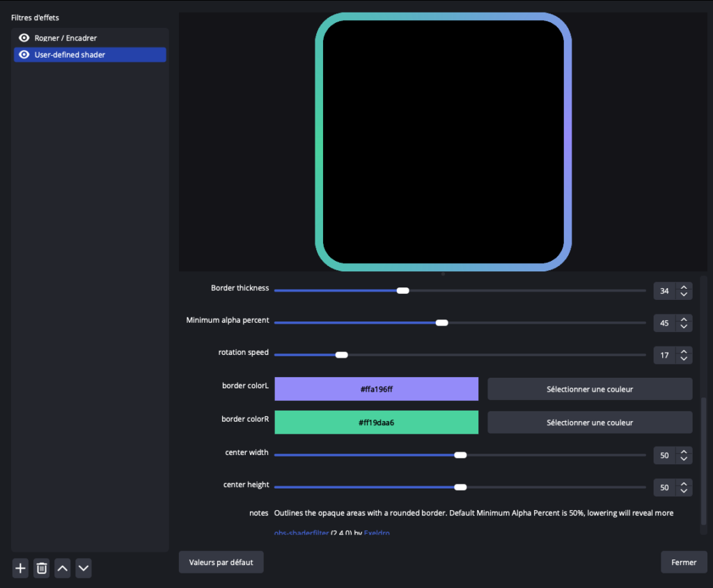Select the Rogner / Encadrer filter row
Image resolution: width=713 pixels, height=588 pixels.
pyautogui.click(x=90, y=38)
